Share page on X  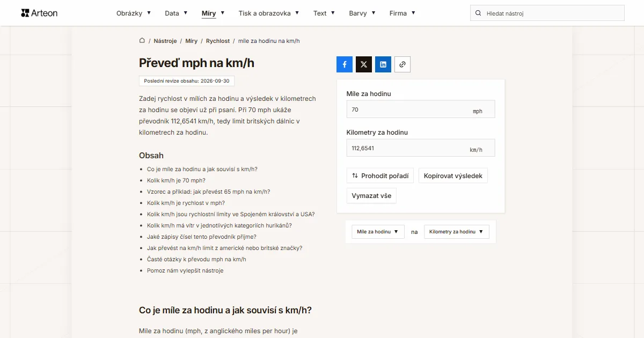point(364,64)
